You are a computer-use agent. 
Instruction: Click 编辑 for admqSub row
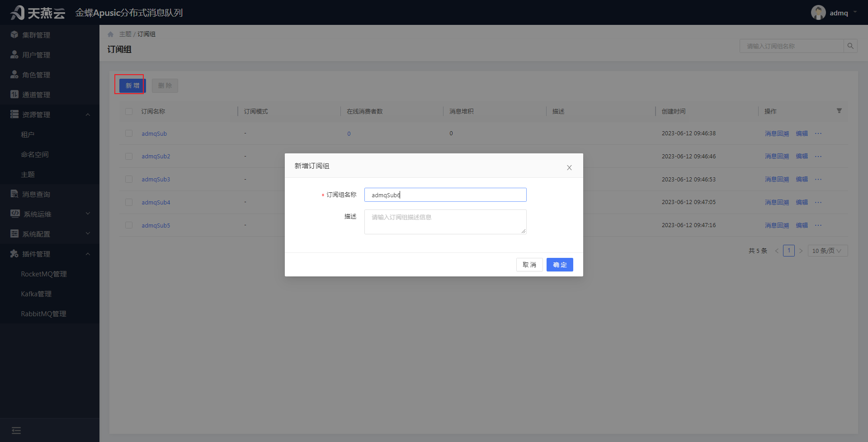coord(802,133)
